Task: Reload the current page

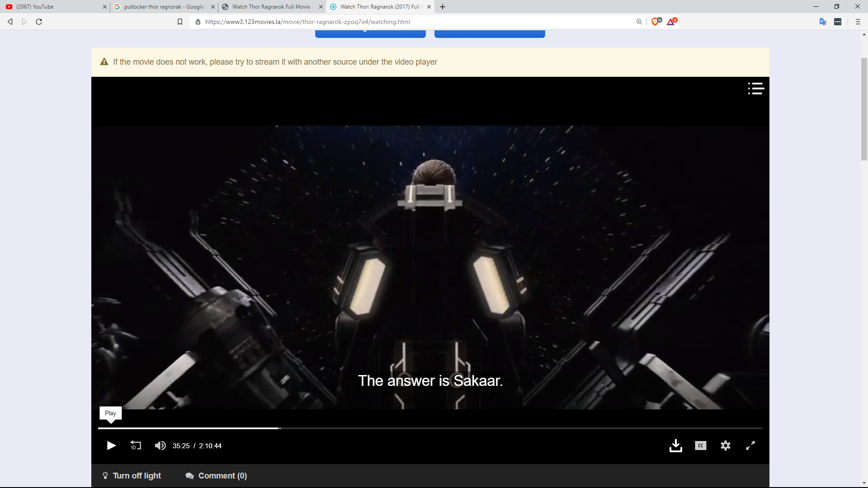Action: (x=39, y=22)
